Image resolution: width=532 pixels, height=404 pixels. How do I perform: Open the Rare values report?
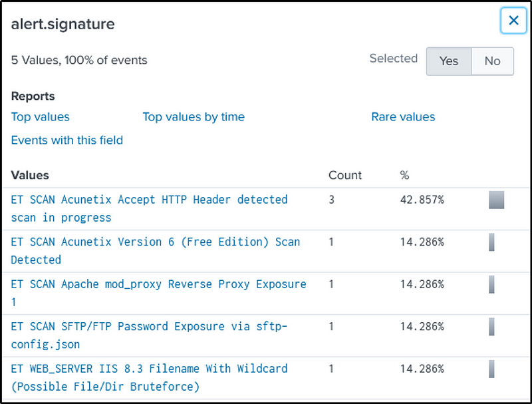(x=403, y=117)
